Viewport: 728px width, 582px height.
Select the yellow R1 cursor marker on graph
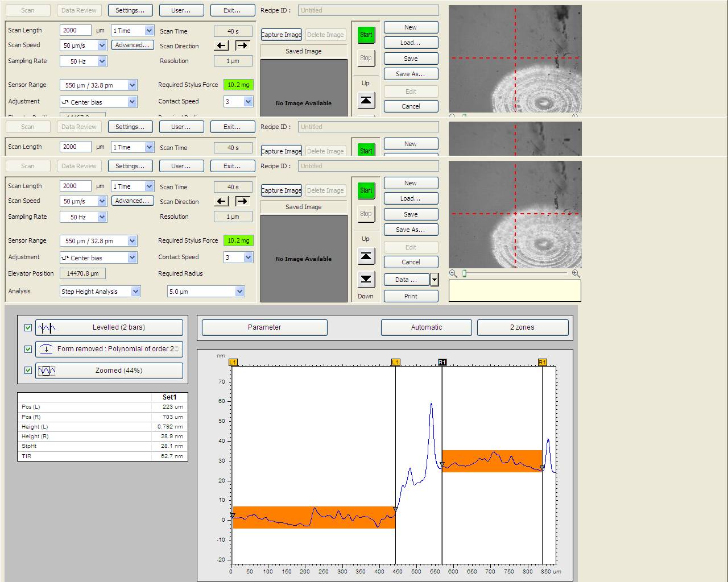click(x=542, y=362)
